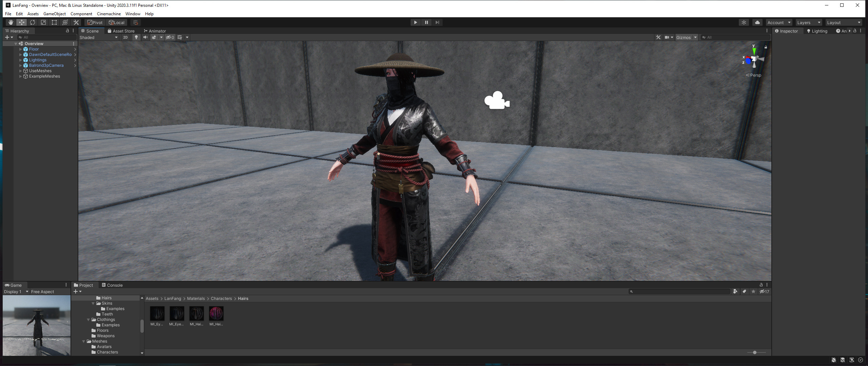Open Scene component tools panel icon

pyautogui.click(x=658, y=37)
